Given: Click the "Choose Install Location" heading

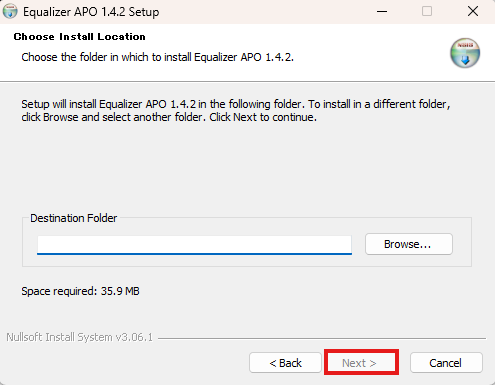Looking at the screenshot, I should click(80, 37).
